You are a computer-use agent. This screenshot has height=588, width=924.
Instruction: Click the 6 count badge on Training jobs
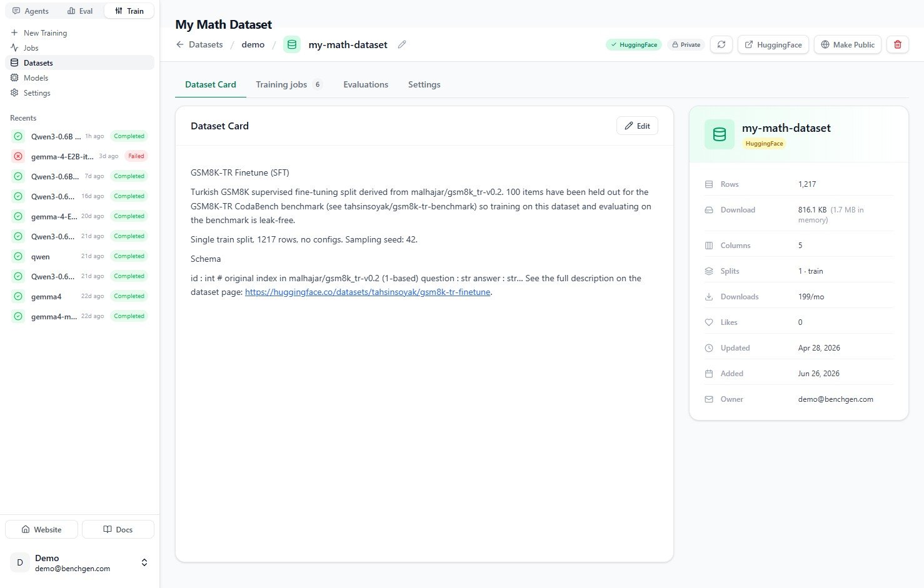click(318, 84)
